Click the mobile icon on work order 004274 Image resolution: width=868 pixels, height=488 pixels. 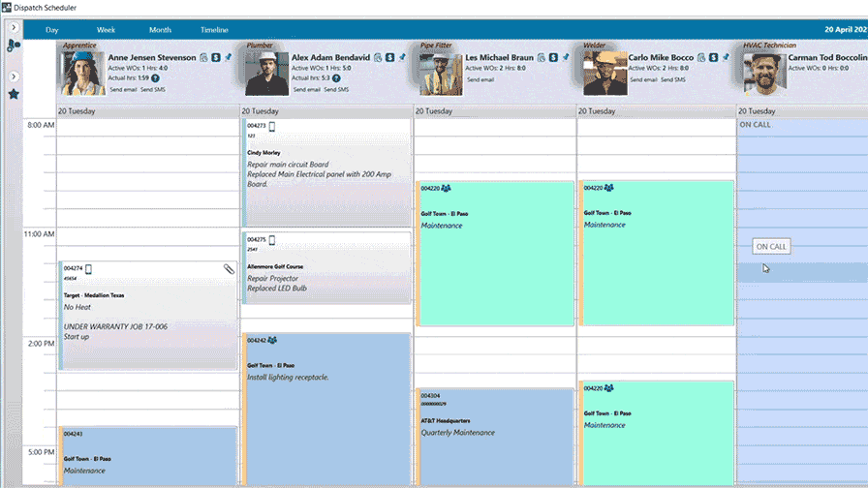[x=88, y=269]
